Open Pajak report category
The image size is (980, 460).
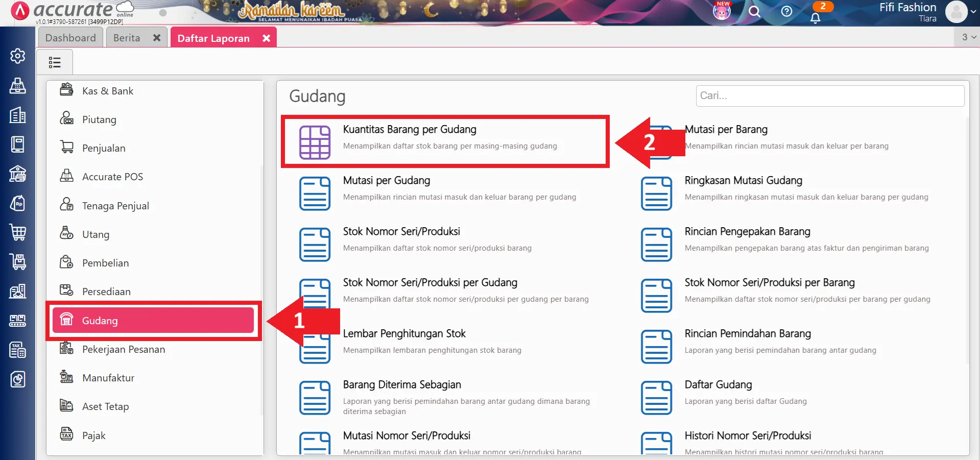point(94,435)
